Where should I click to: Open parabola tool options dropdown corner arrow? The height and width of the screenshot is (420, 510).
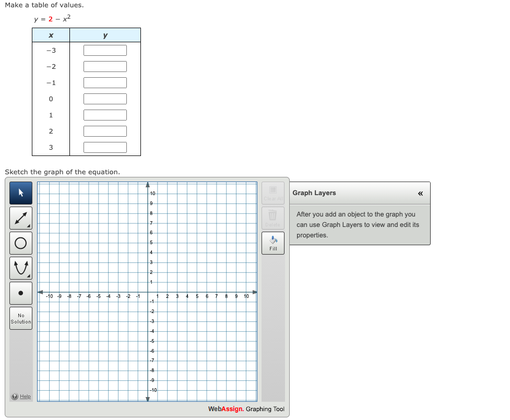tap(29, 276)
